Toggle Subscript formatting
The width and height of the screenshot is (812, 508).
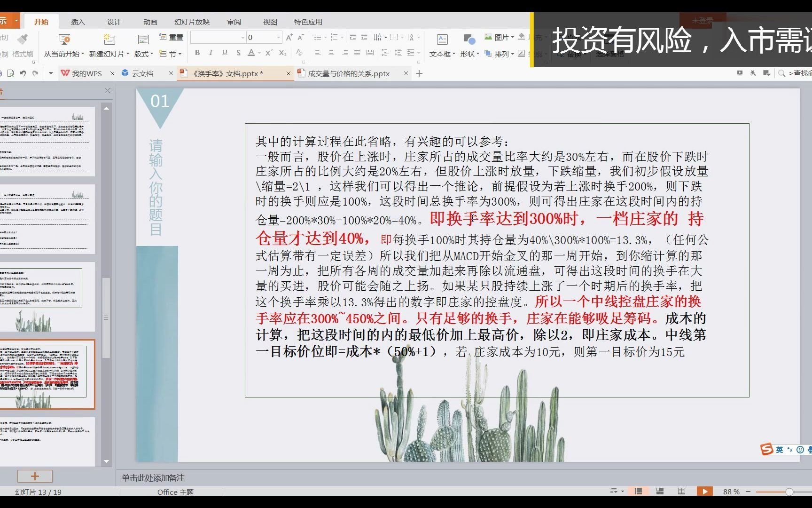tap(282, 53)
